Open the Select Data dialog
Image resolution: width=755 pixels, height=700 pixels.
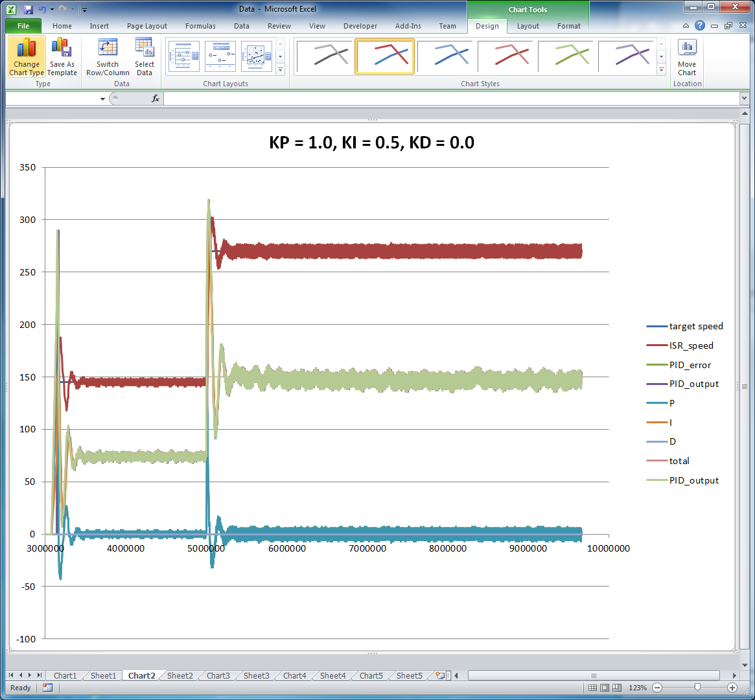pos(144,57)
